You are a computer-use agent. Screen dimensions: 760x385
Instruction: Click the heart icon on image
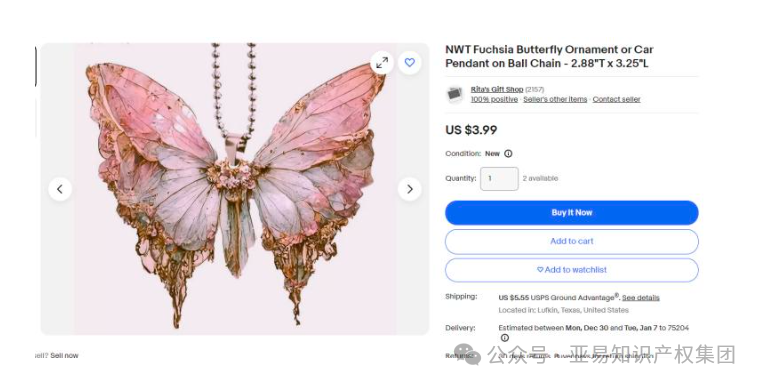point(410,63)
